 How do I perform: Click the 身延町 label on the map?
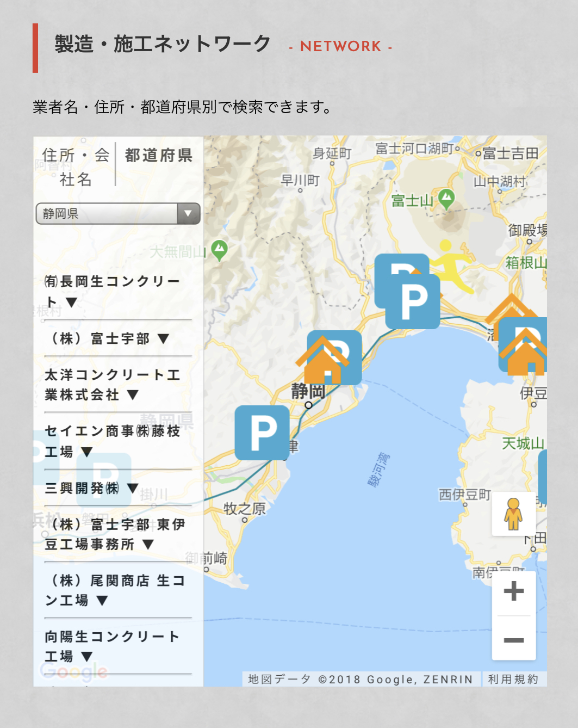tap(332, 153)
